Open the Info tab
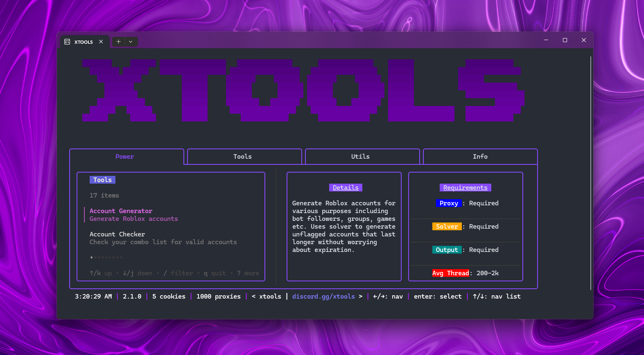 tap(480, 157)
